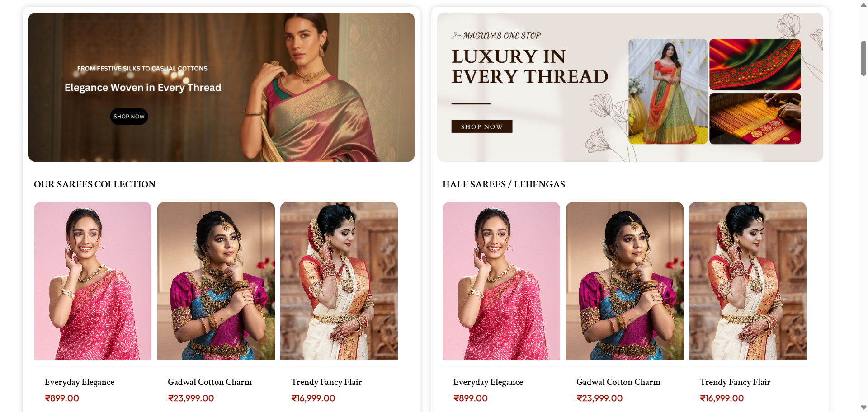Viewport: 868px width, 412px height.
Task: Click the ₹23,999.00 price under Sarees Collection
Action: (191, 398)
